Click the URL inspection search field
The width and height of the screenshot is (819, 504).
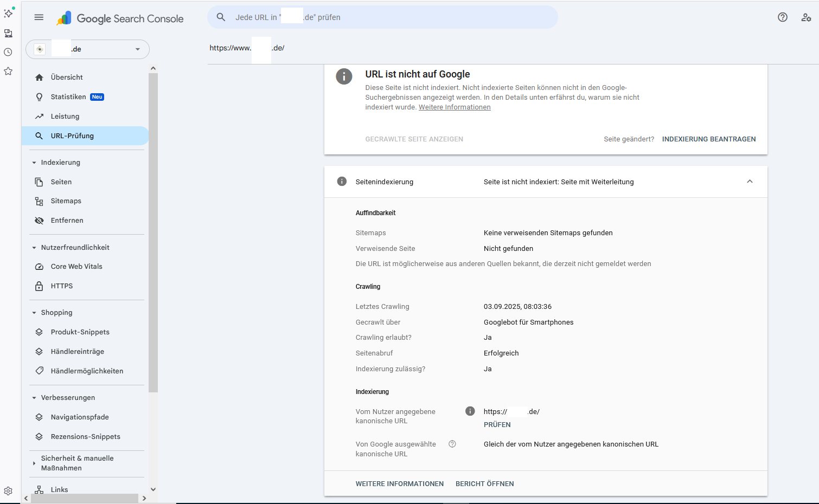(x=382, y=17)
